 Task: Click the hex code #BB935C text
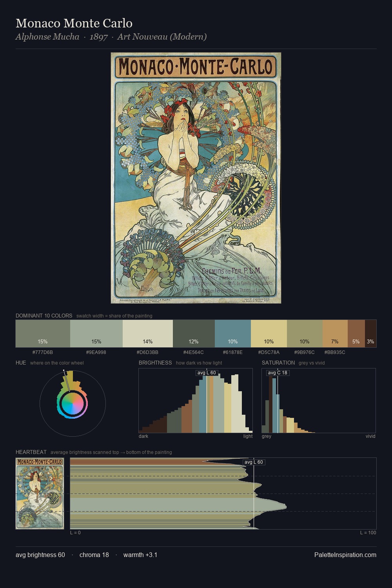(x=335, y=352)
